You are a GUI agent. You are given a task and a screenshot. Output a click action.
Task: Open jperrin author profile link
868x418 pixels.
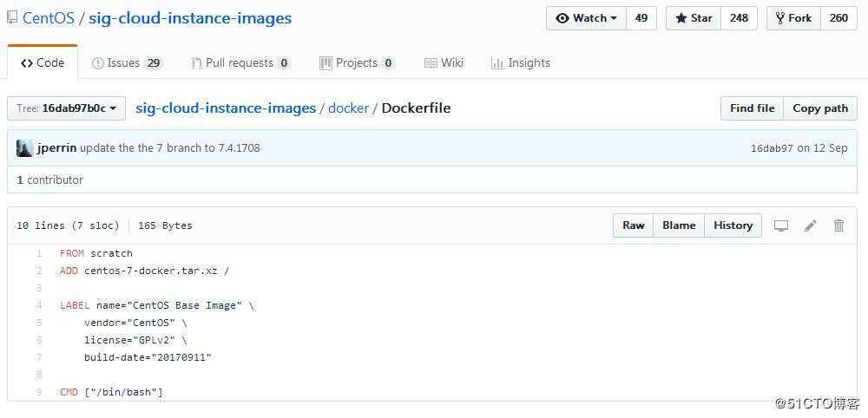click(x=57, y=148)
